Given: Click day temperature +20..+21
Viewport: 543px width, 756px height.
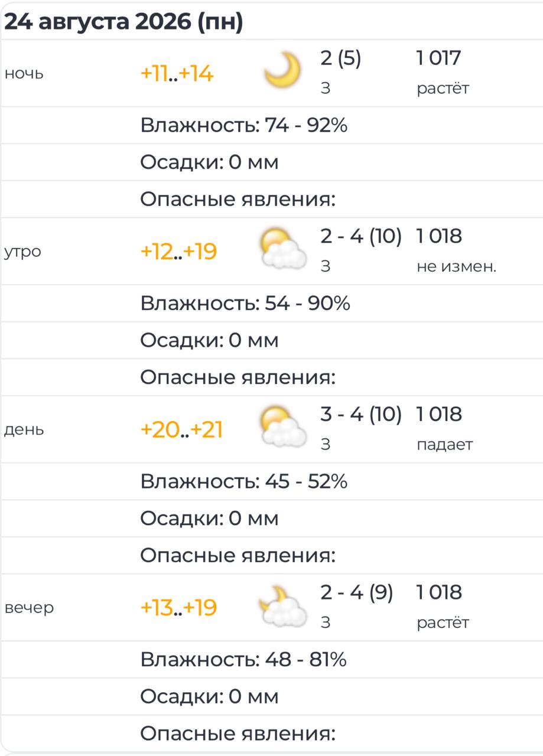Looking at the screenshot, I should [x=181, y=430].
